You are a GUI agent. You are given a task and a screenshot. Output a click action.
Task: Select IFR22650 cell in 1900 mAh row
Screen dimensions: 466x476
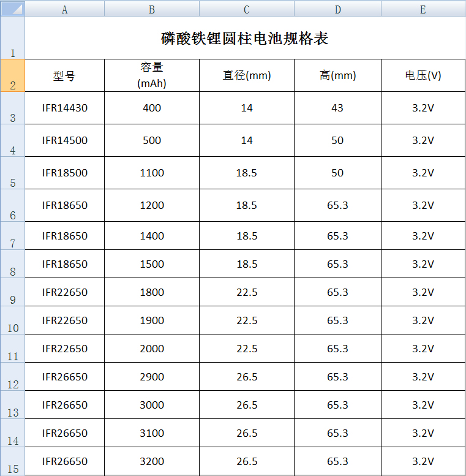click(x=65, y=320)
